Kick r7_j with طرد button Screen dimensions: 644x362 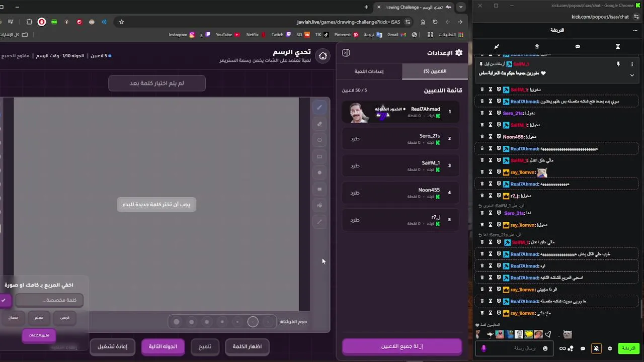click(x=355, y=220)
